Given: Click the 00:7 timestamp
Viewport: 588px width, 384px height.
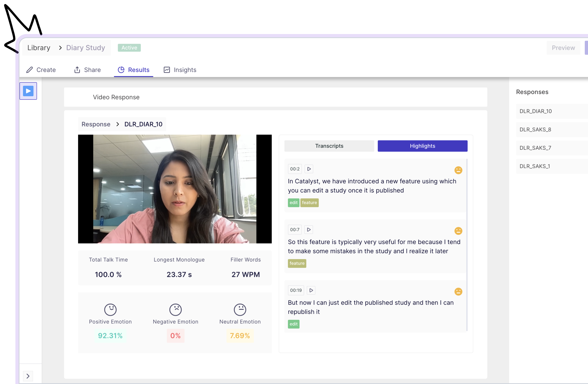Looking at the screenshot, I should [295, 229].
